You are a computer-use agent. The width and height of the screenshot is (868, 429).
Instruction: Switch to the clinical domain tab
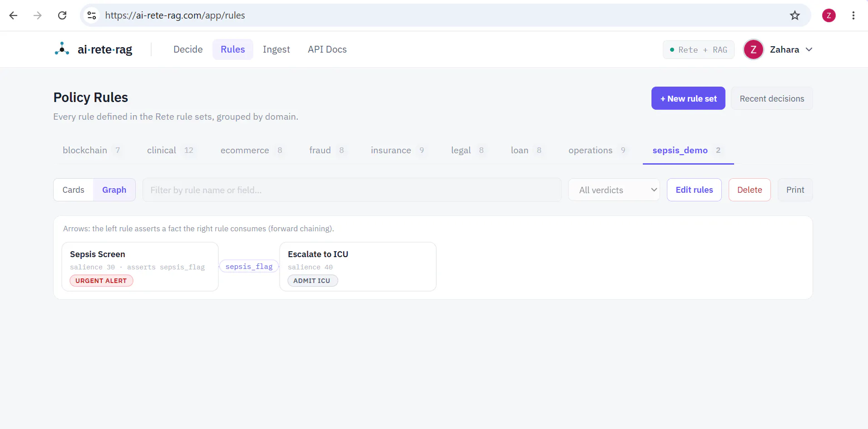click(x=171, y=150)
